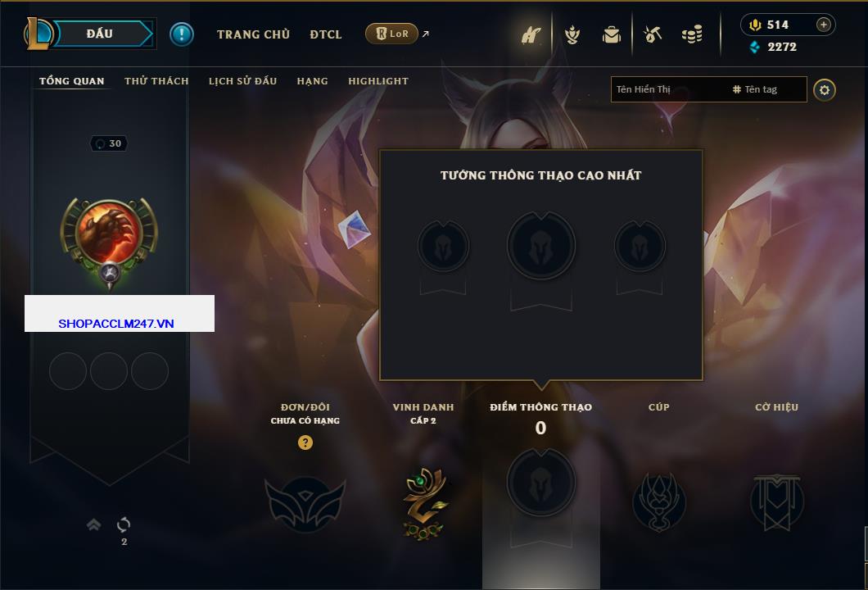
Task: Click the summoner profile icon portrait
Action: click(109, 232)
